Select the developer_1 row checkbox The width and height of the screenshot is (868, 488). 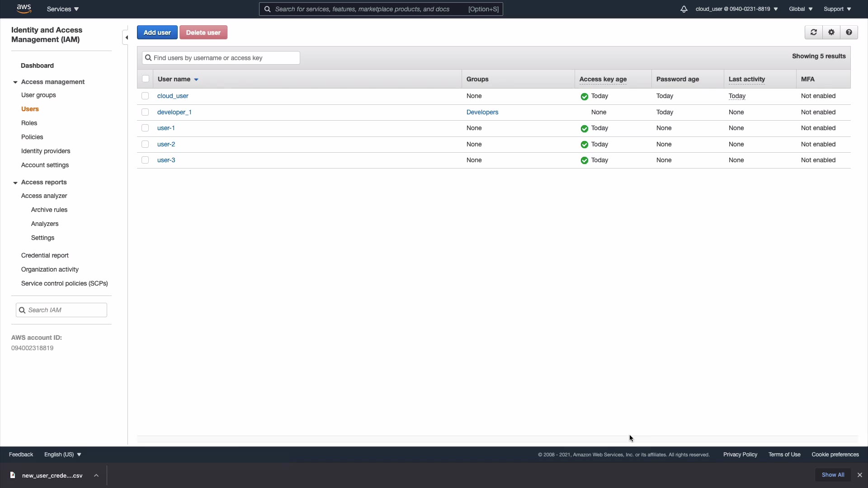145,112
